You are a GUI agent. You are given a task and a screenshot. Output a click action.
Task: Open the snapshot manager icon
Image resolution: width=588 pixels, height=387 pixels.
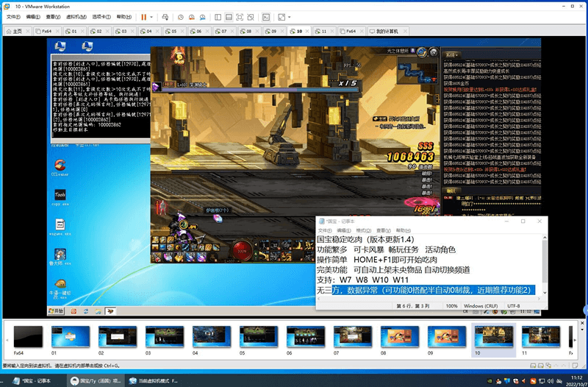(203, 17)
